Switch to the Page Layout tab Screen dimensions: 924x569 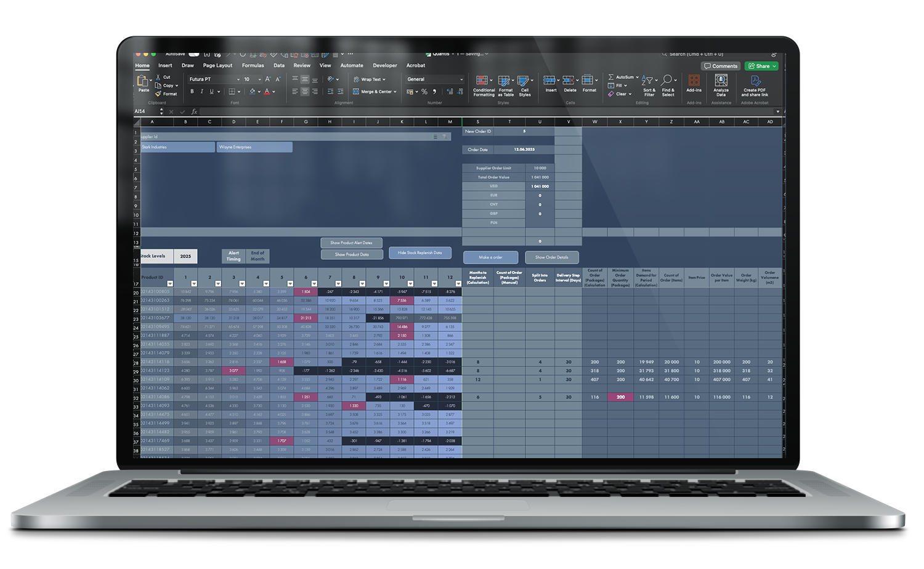pyautogui.click(x=217, y=65)
